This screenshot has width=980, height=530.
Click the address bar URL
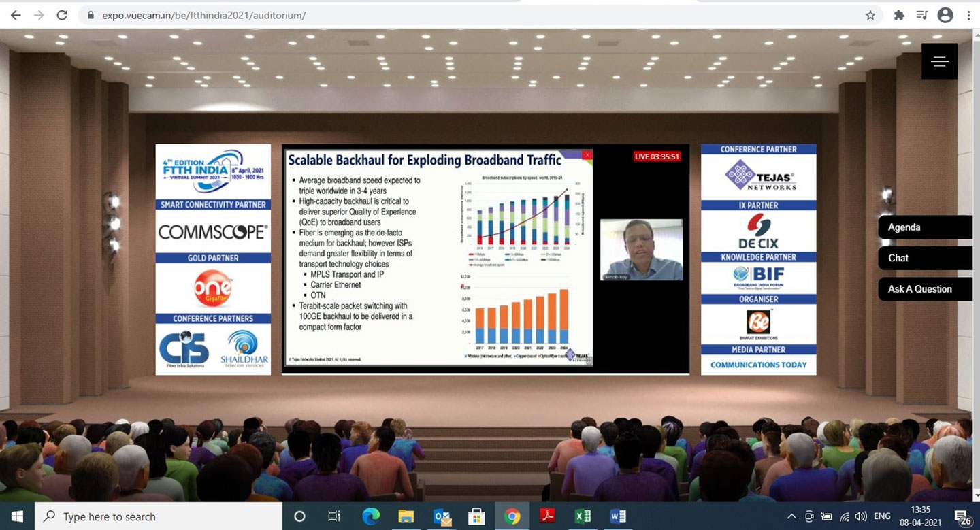[204, 15]
